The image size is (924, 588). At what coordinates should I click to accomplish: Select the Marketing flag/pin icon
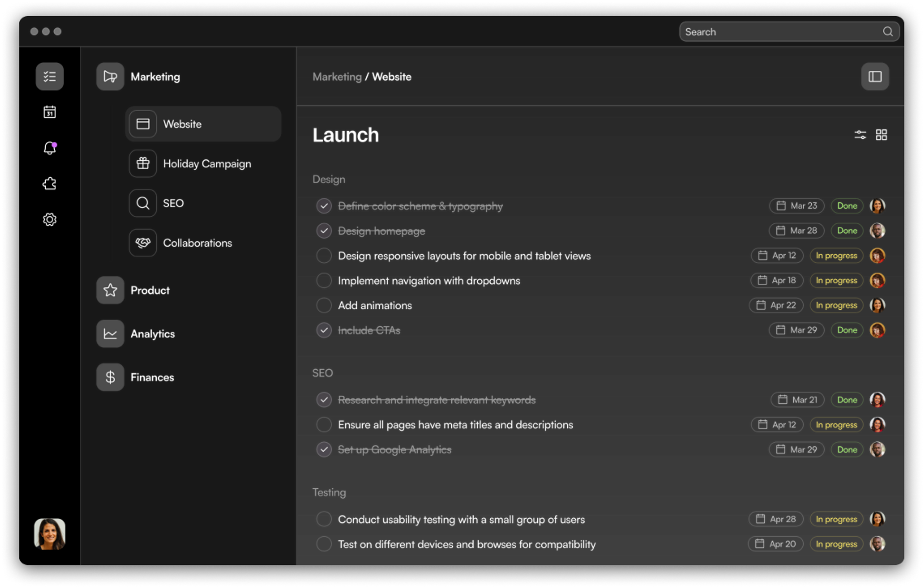pyautogui.click(x=110, y=76)
